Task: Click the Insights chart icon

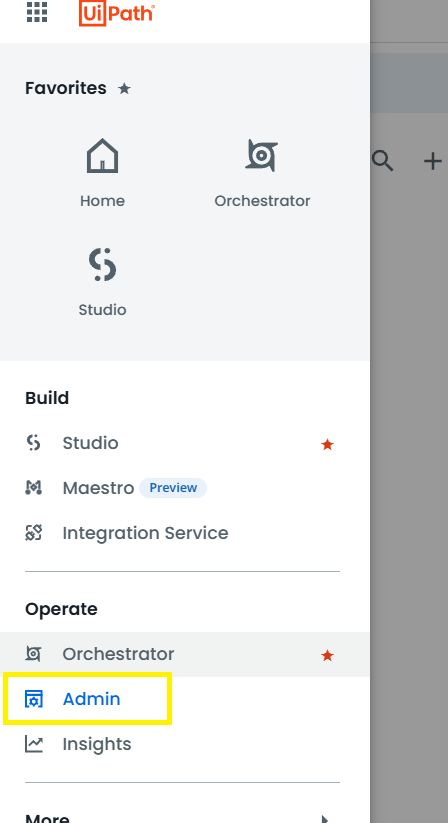Action: pos(34,744)
